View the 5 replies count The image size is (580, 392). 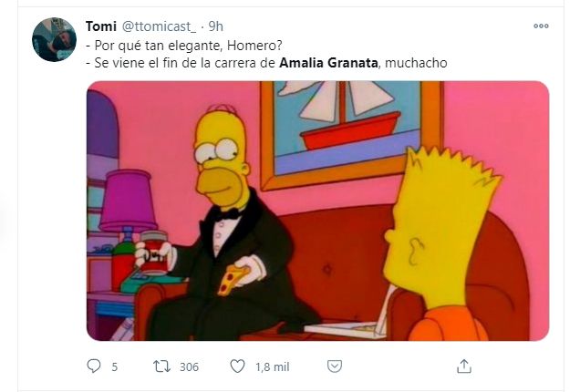click(x=114, y=366)
